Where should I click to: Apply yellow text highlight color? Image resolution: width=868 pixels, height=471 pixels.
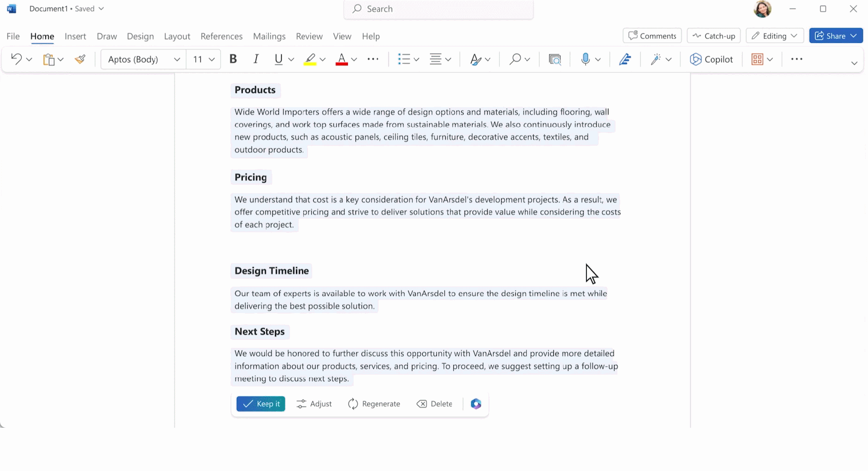310,59
